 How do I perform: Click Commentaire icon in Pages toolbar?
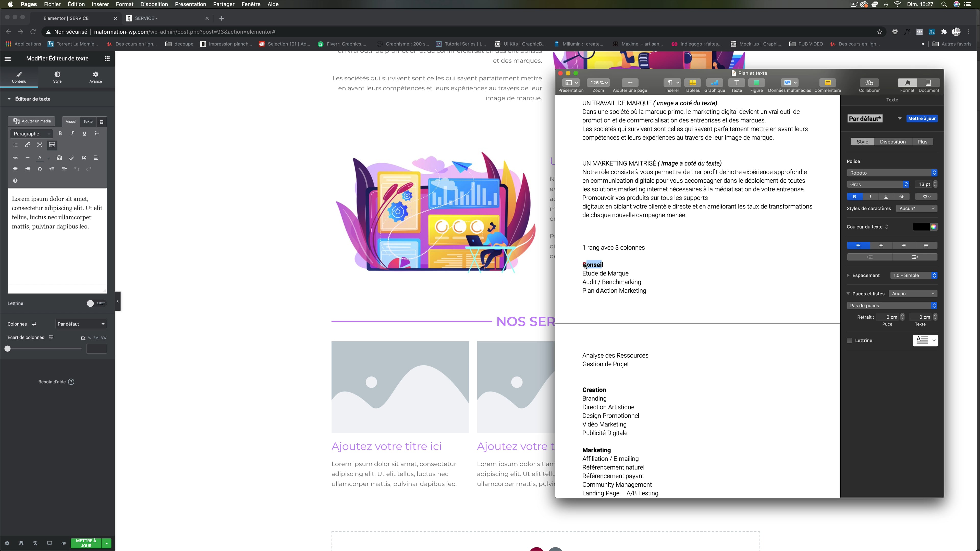(827, 83)
